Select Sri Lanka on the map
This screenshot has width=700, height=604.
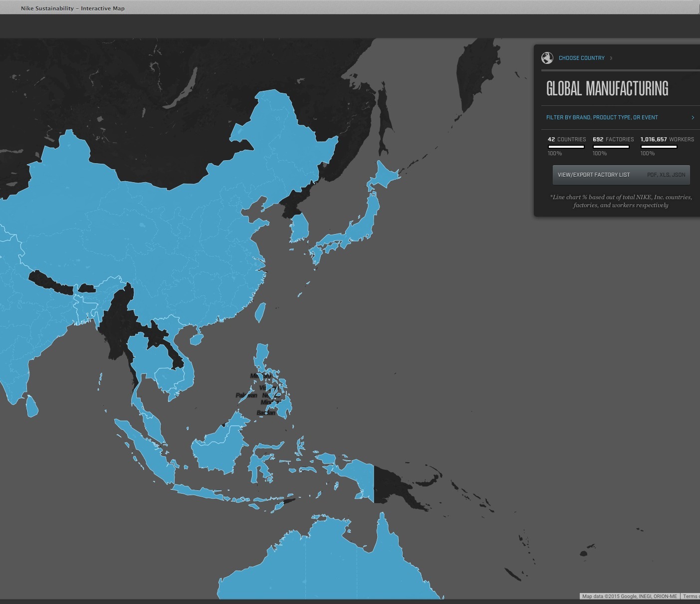coord(31,405)
